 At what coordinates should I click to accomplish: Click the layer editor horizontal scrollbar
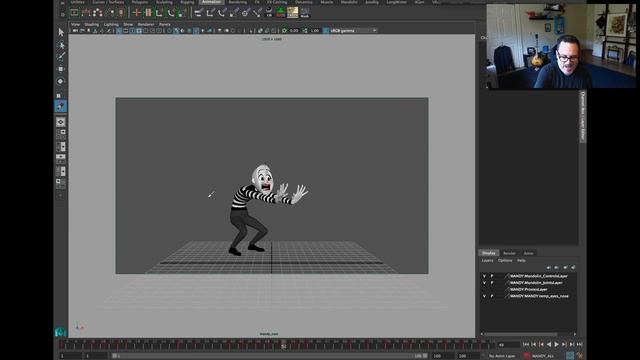[520, 334]
